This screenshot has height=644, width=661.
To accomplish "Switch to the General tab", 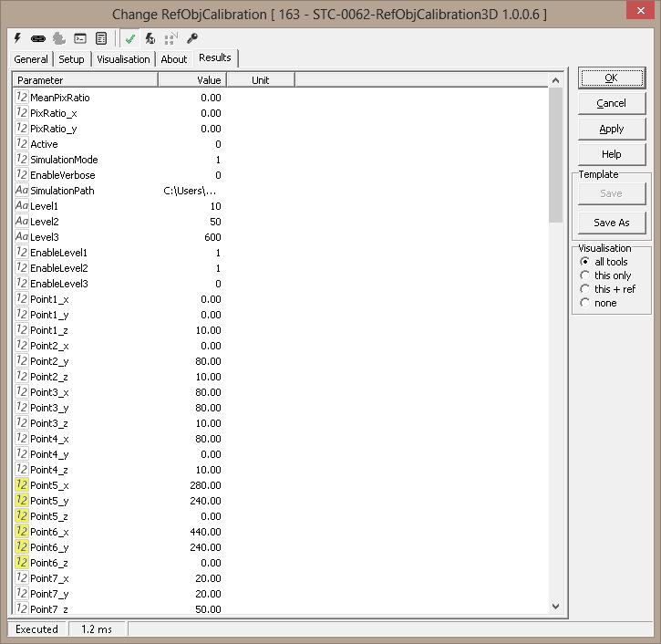I will 31,59.
